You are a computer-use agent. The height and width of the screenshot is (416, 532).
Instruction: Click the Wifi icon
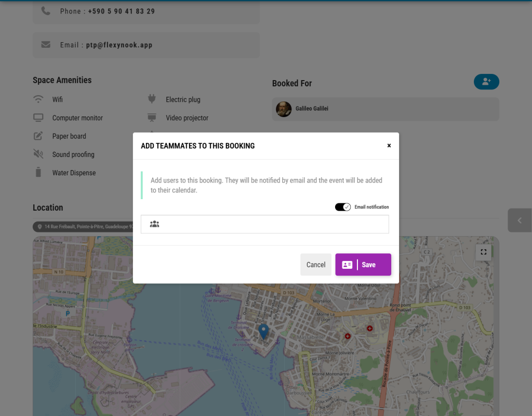(x=38, y=99)
